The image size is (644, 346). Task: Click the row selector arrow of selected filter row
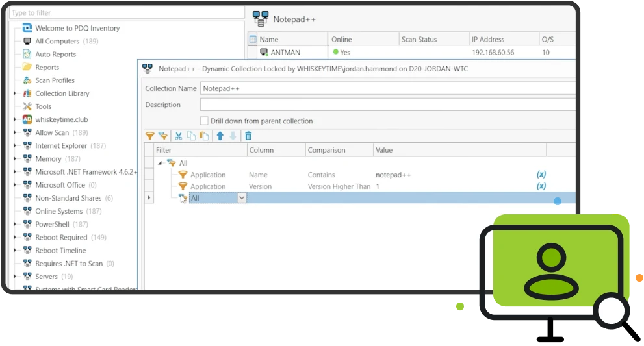coord(149,198)
